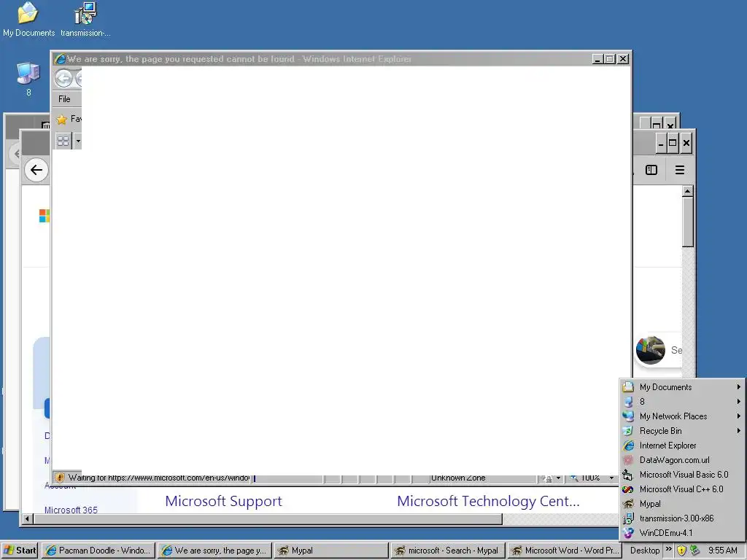
Task: Click the WinCDEmu disc icon in the menu
Action: 628,533
